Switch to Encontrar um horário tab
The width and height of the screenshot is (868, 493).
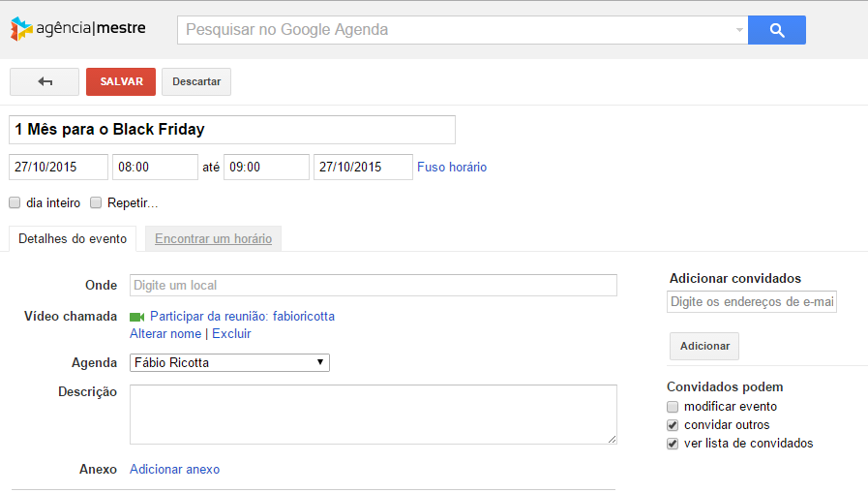pos(213,239)
